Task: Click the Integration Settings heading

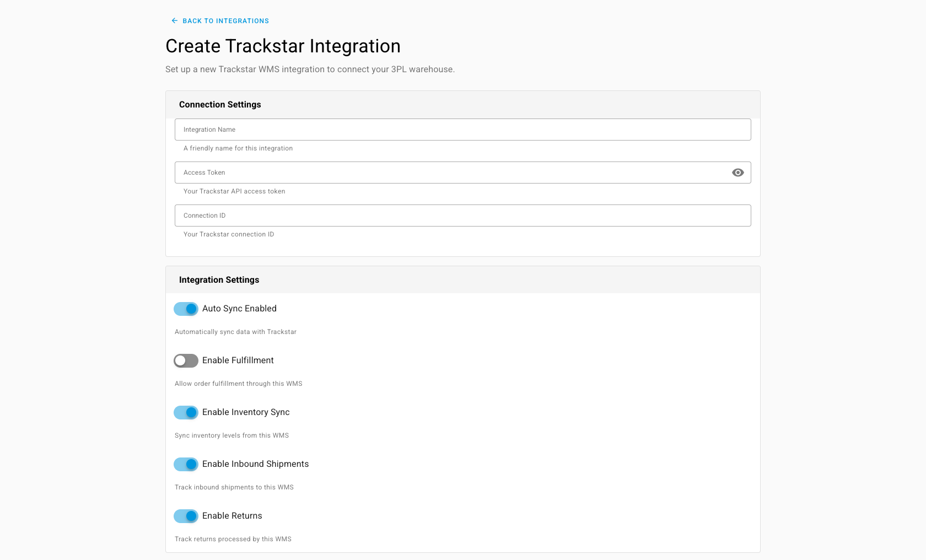Action: (219, 280)
